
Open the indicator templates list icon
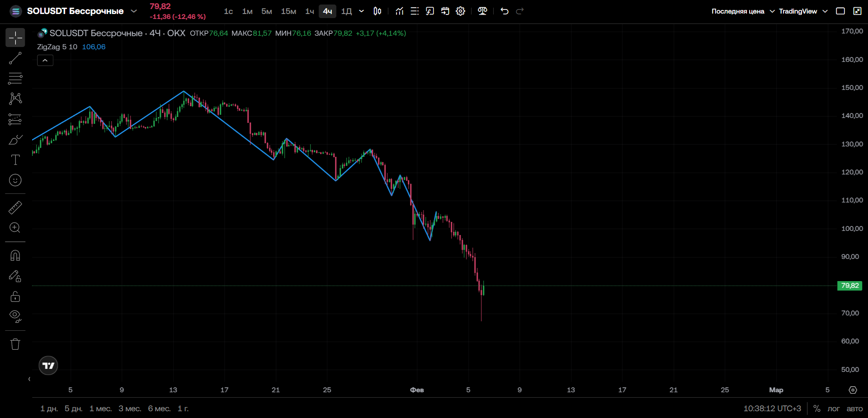coord(415,11)
